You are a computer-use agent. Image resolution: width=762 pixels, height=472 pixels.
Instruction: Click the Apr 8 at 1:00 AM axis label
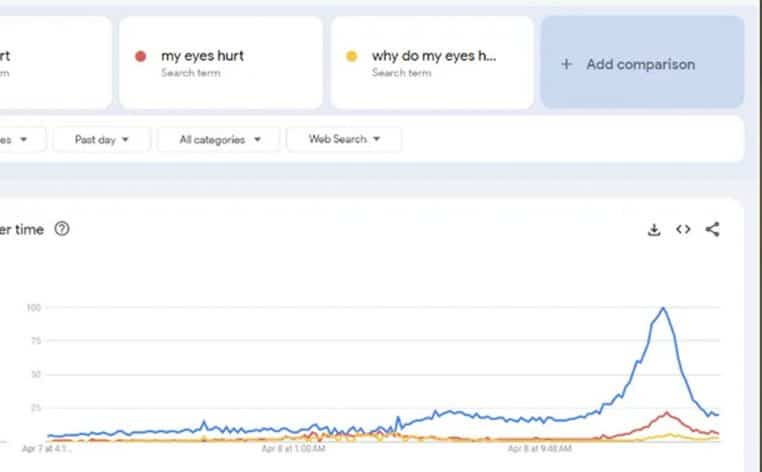pyautogui.click(x=294, y=449)
